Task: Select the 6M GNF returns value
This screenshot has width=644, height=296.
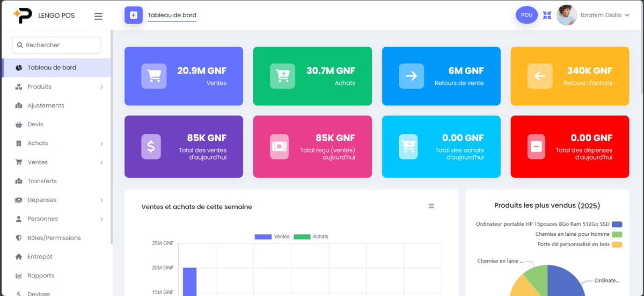Action: click(x=466, y=70)
